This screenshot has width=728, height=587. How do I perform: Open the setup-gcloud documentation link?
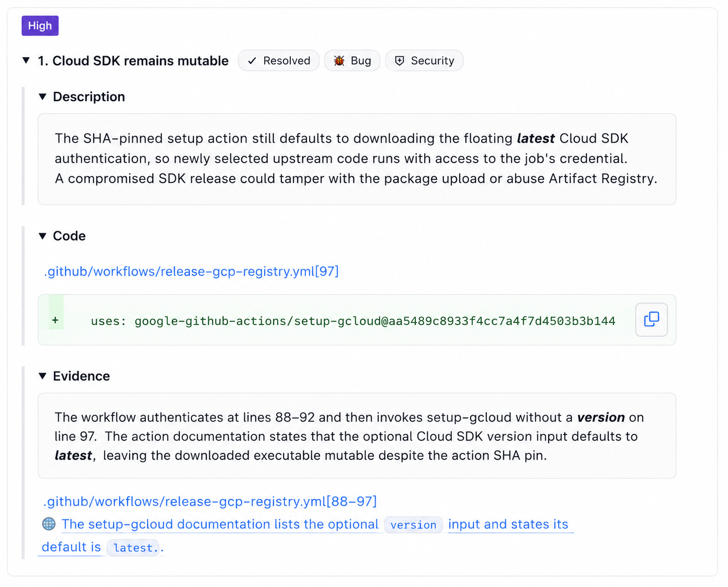[220, 524]
